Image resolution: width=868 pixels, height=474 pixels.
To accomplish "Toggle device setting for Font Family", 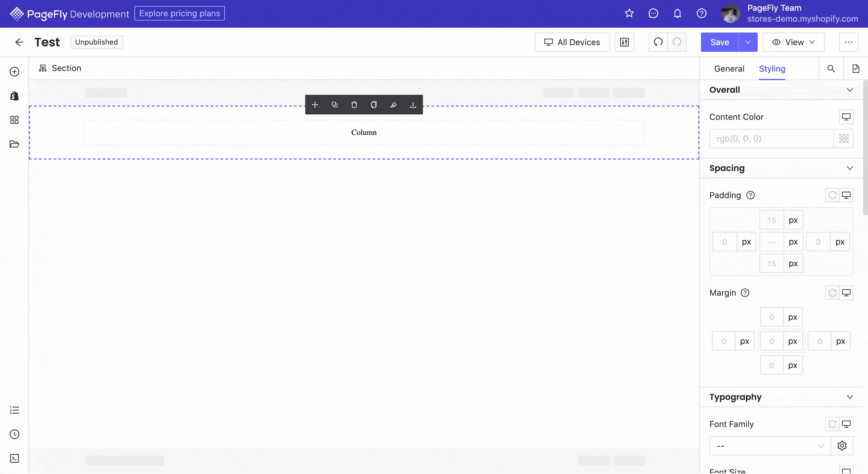I will 846,424.
